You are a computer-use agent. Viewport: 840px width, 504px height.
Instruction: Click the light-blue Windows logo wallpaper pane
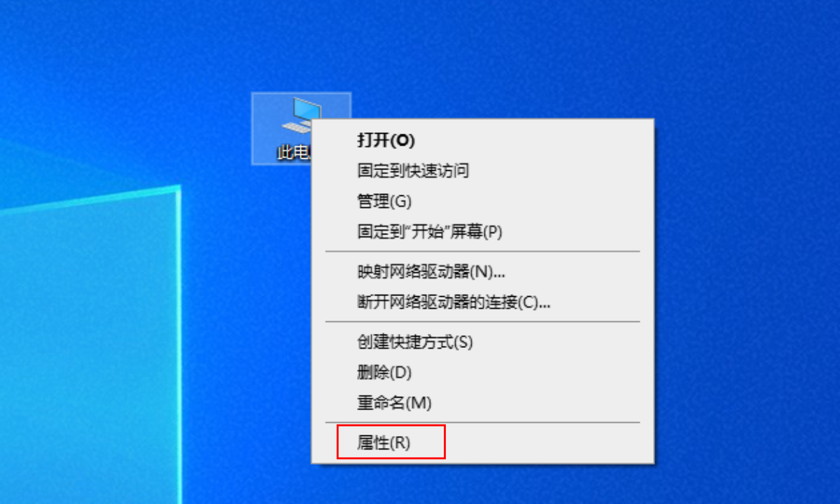[91, 350]
